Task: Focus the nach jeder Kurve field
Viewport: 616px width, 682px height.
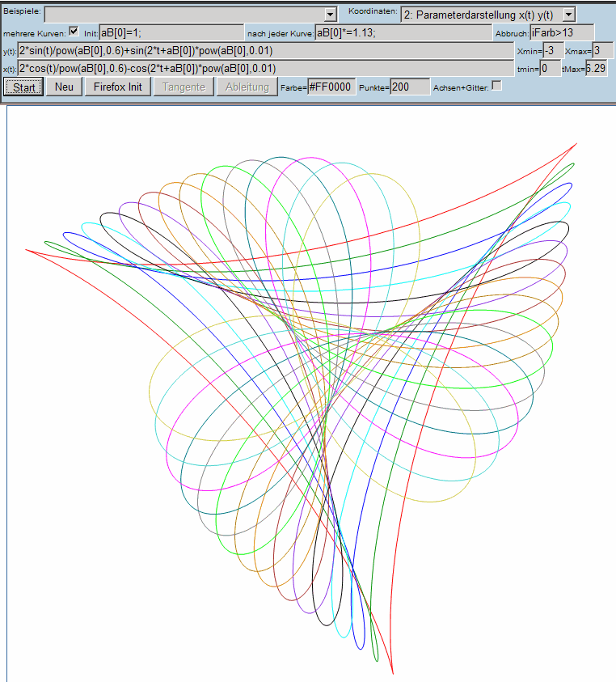Action: [x=403, y=32]
